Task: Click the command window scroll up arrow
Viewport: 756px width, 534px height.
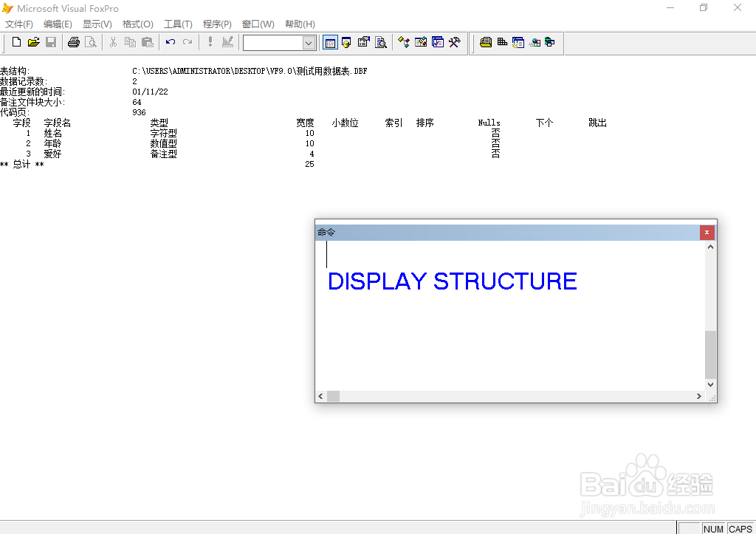Action: [x=710, y=247]
